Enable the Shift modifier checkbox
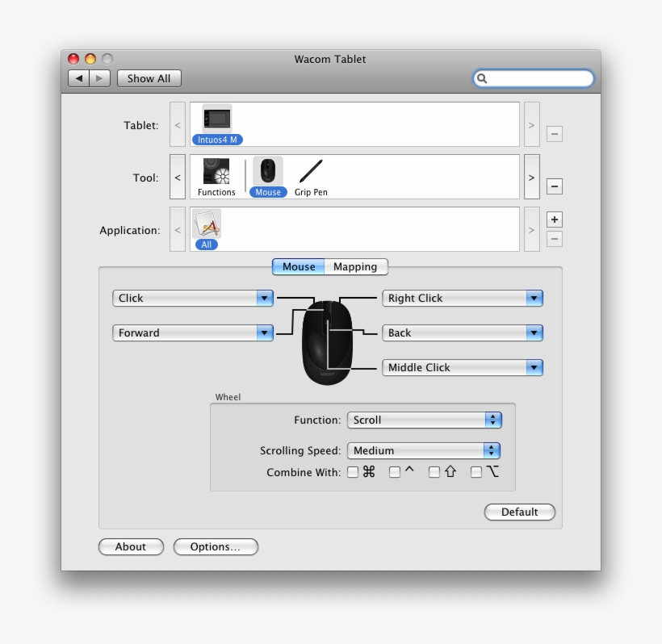 coord(434,472)
